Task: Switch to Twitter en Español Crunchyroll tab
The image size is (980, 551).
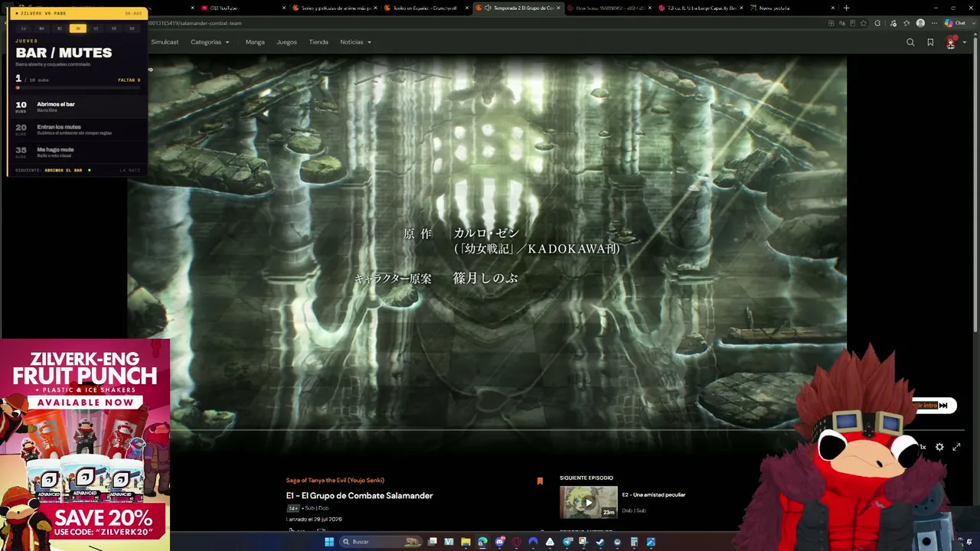Action: tap(425, 8)
